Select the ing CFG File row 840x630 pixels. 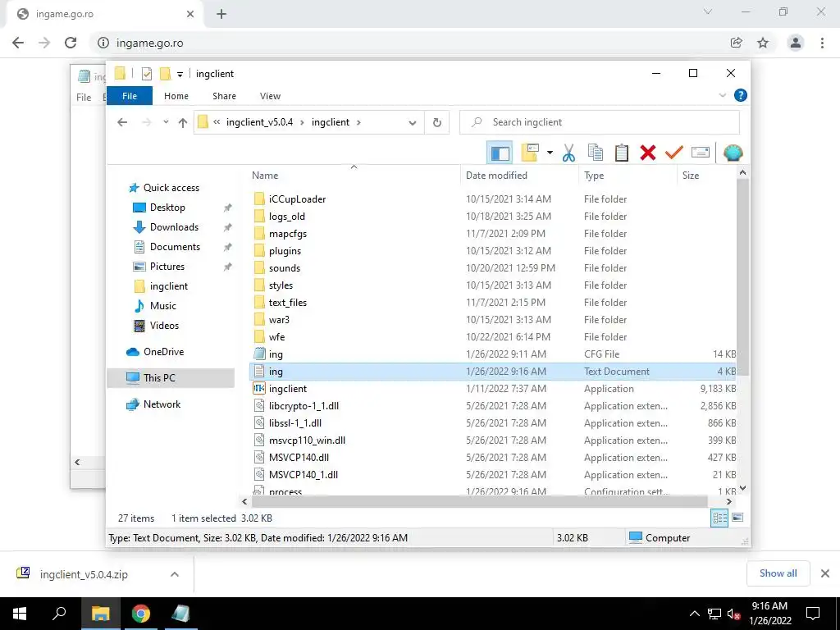coord(493,354)
